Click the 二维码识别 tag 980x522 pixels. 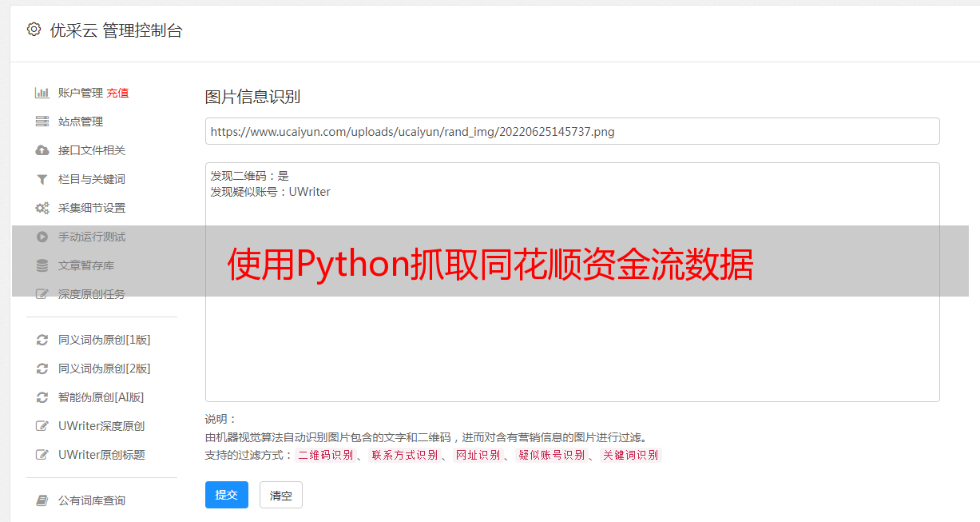tap(325, 455)
